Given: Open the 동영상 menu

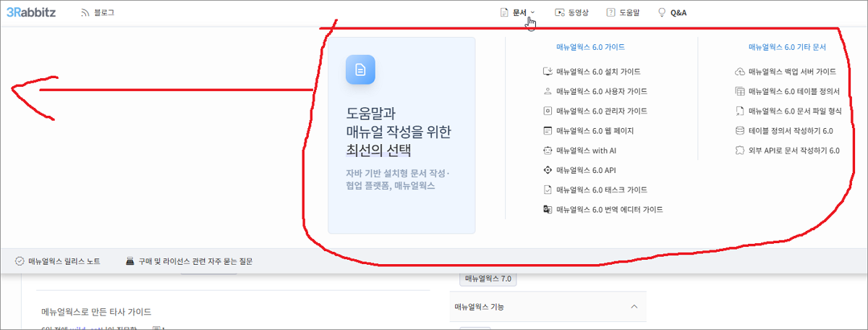Looking at the screenshot, I should coord(571,13).
